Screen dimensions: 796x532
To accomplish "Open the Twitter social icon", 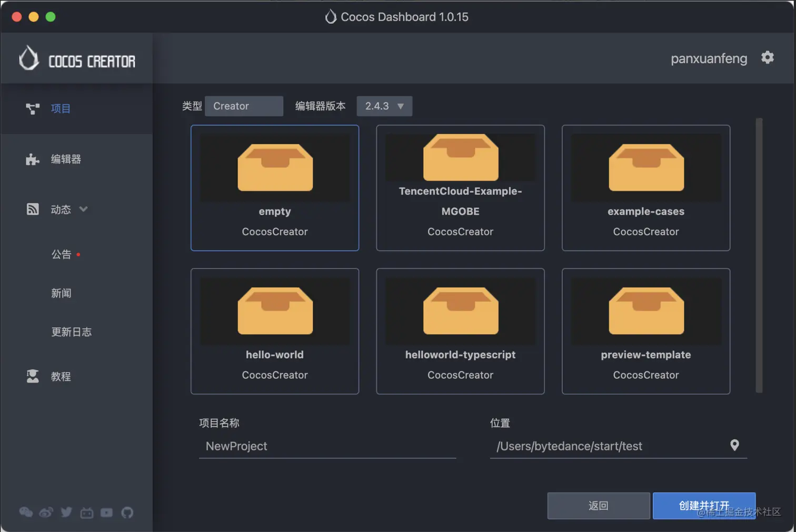I will pos(66,512).
